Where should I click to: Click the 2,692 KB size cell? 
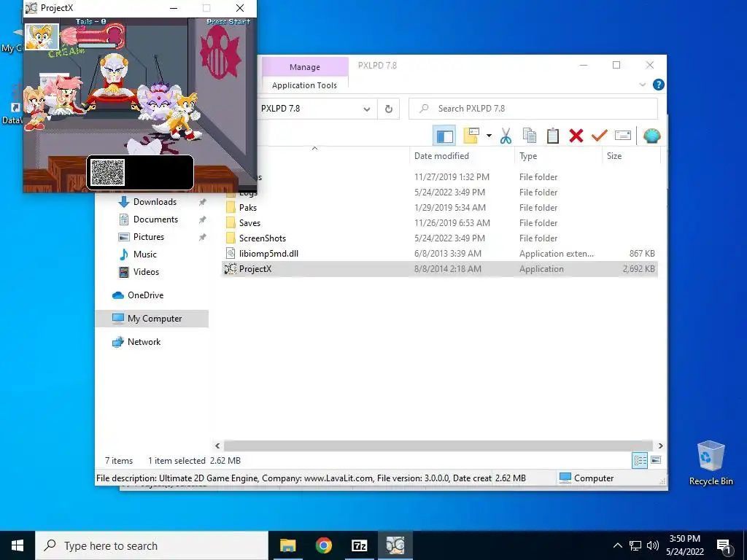(639, 269)
